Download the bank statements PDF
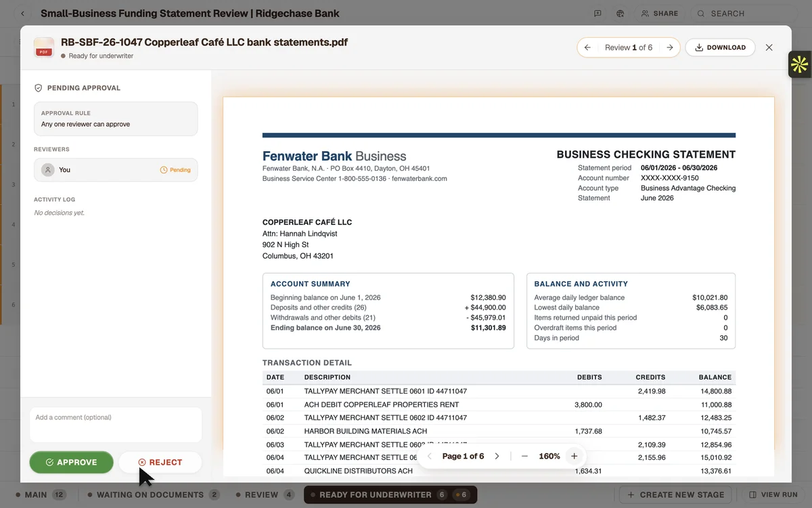The height and width of the screenshot is (508, 812). click(x=720, y=47)
